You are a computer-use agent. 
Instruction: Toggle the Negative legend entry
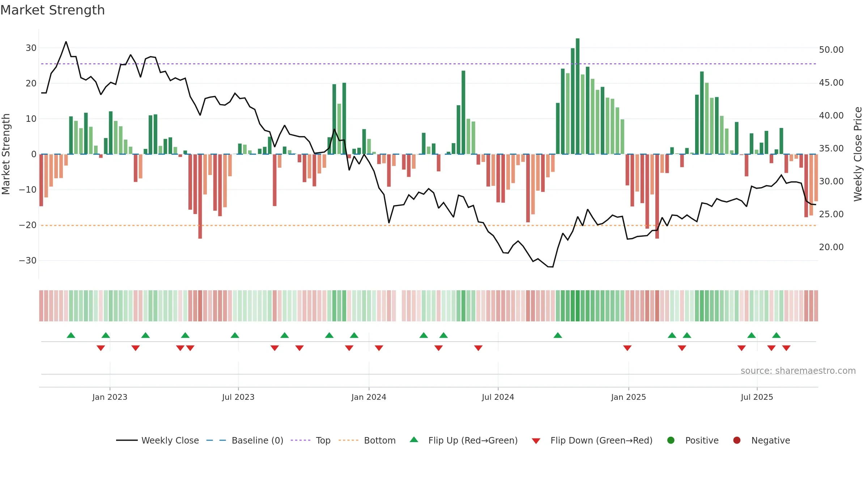761,440
